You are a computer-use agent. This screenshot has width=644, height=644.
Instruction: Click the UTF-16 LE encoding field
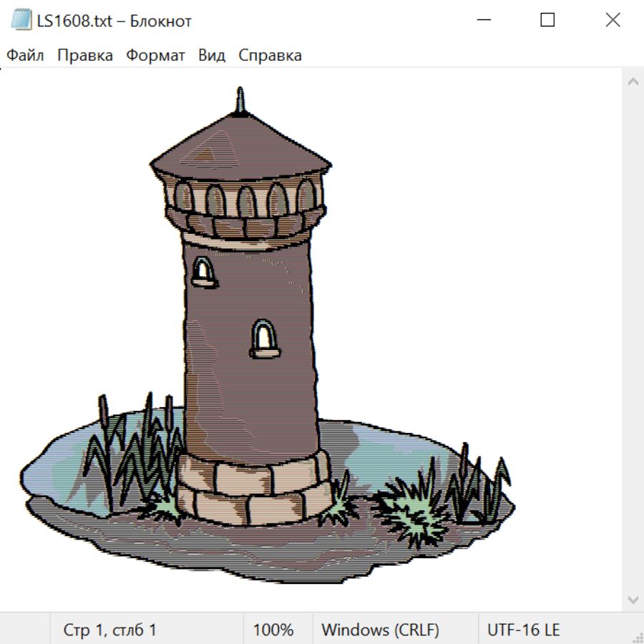[x=523, y=630]
